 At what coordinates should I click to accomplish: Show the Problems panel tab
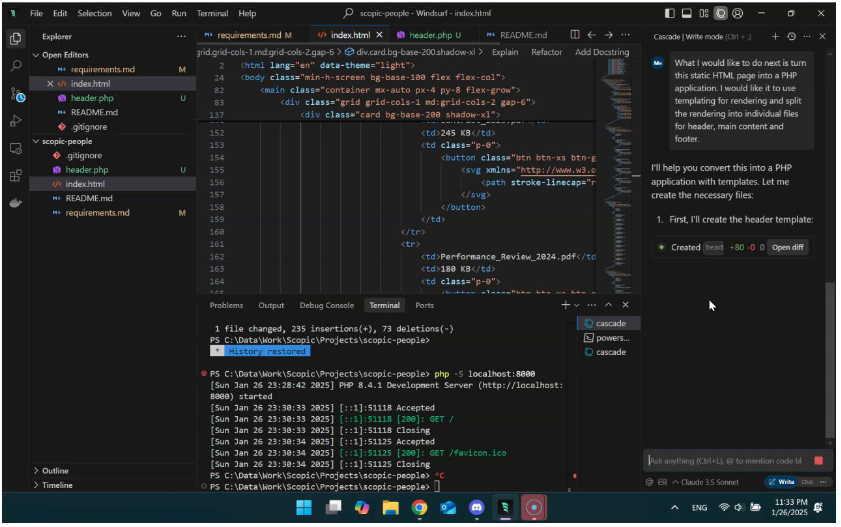[x=226, y=306]
